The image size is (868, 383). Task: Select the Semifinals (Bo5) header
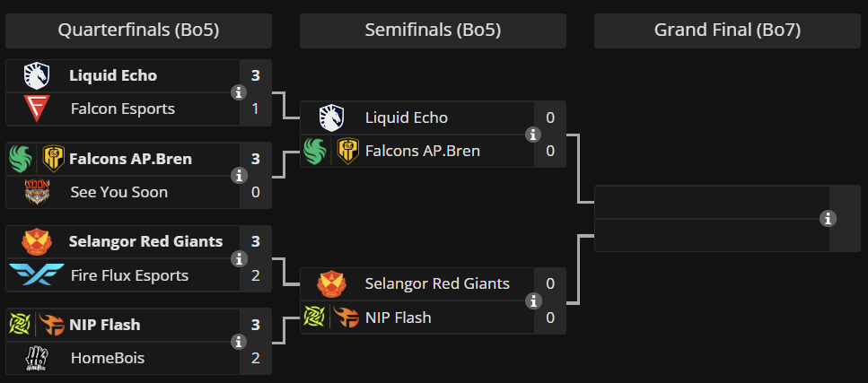point(433,30)
